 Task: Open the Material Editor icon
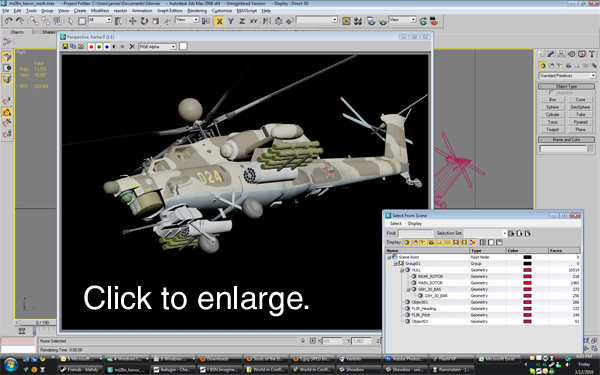pyautogui.click(x=358, y=21)
